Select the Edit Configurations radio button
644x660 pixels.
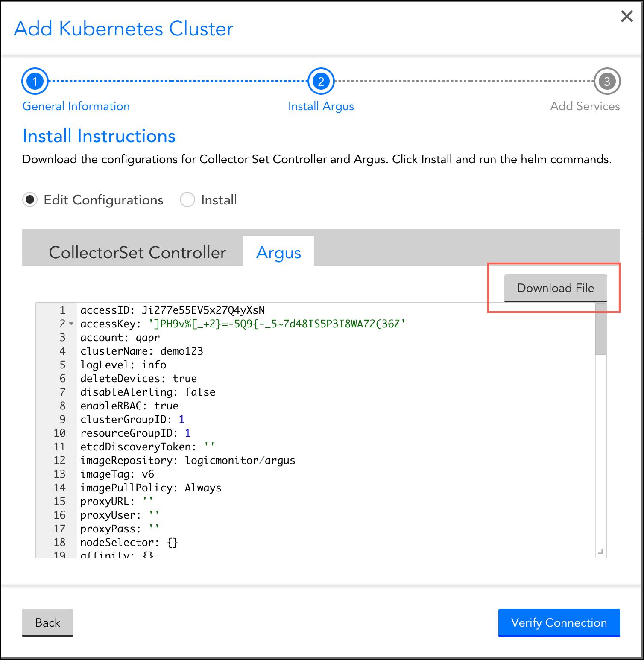[x=30, y=199]
